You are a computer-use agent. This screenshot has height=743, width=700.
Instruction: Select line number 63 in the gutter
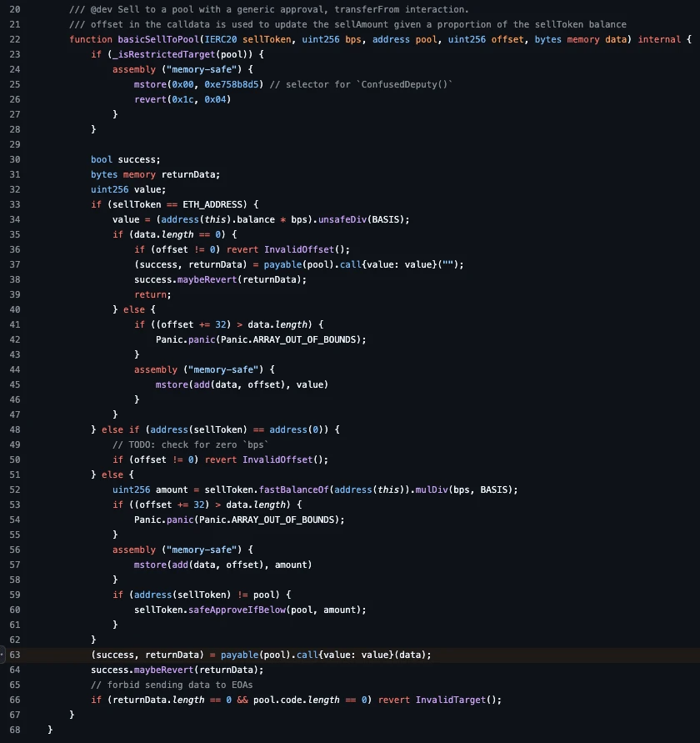15,655
